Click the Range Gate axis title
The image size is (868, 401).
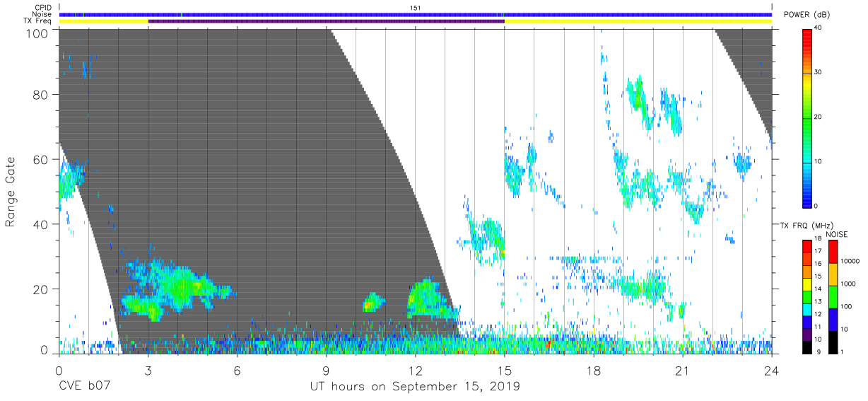click(11, 192)
